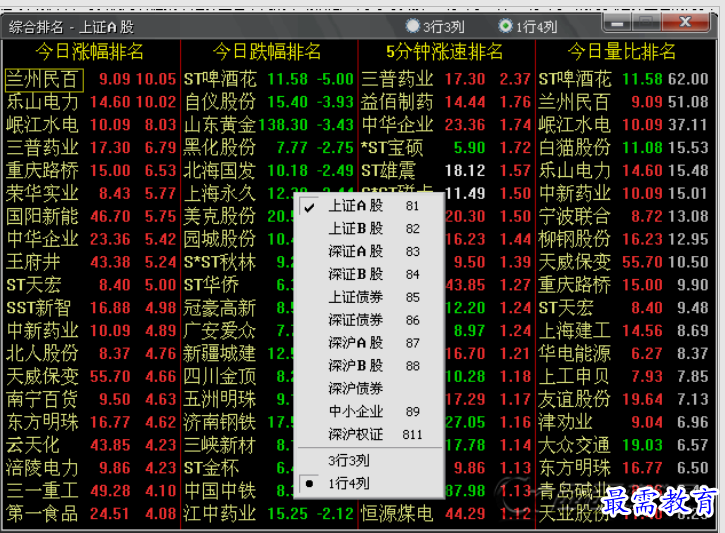Screen dimensions: 725x533
Task: Select 黑化股份 in the 今日跌幅排名 list
Action: click(220, 148)
